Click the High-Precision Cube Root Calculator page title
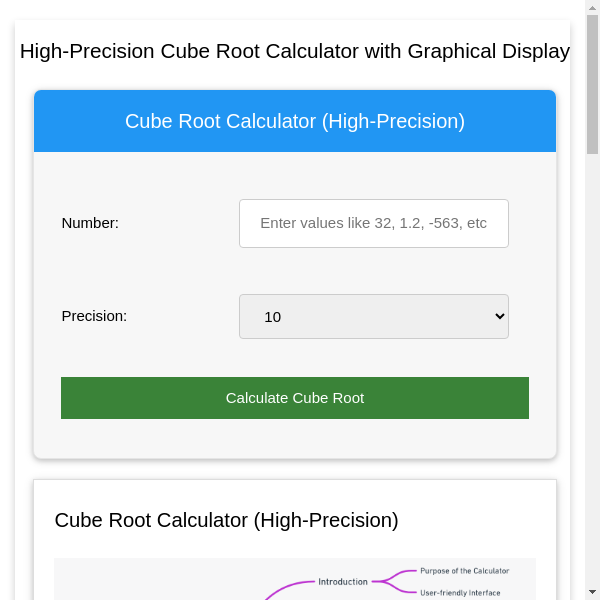 [295, 51]
